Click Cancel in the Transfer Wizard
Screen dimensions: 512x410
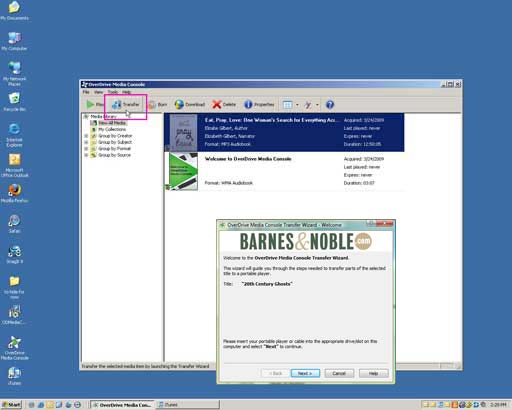339,373
